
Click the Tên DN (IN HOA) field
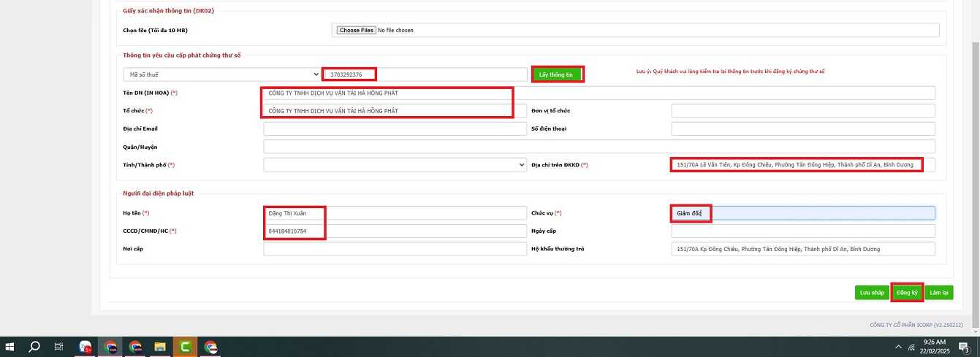point(599,93)
